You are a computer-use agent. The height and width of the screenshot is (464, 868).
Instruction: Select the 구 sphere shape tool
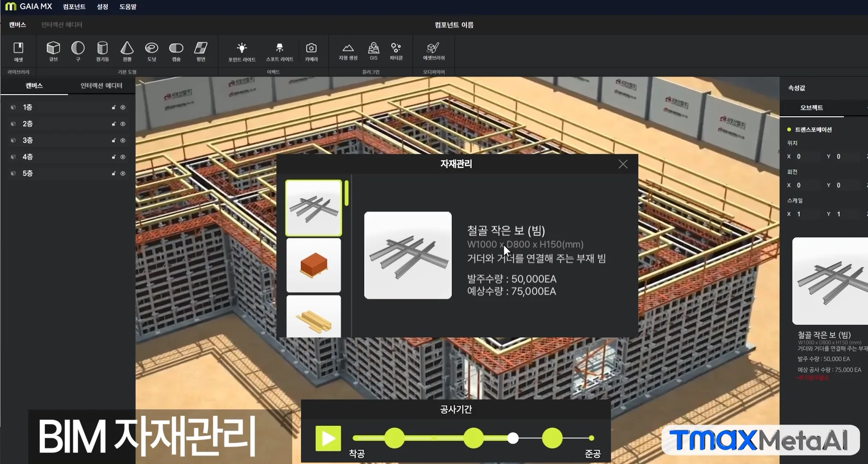[78, 51]
